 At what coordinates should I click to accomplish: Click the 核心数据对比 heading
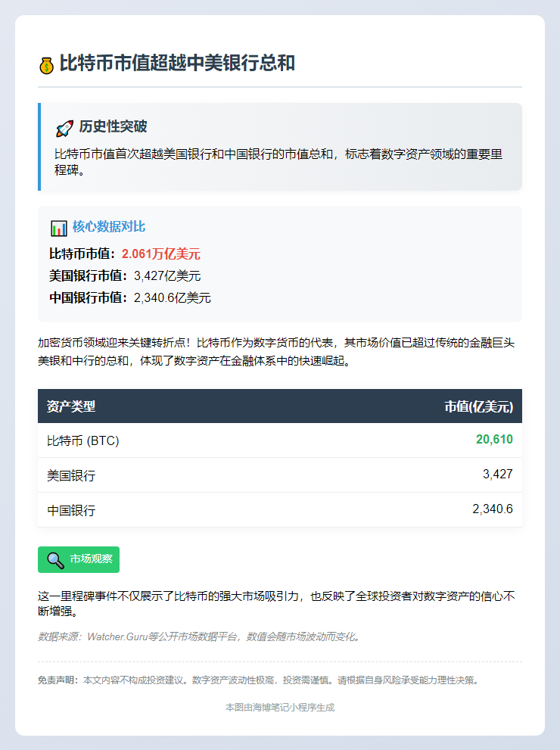(109, 227)
